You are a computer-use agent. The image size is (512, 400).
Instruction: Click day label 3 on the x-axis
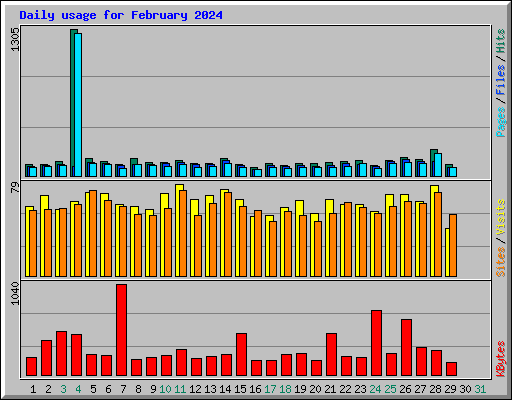coord(63,389)
